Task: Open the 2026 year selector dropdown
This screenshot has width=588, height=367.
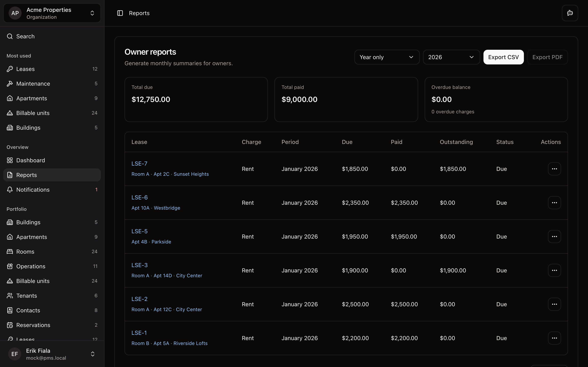Action: (451, 57)
